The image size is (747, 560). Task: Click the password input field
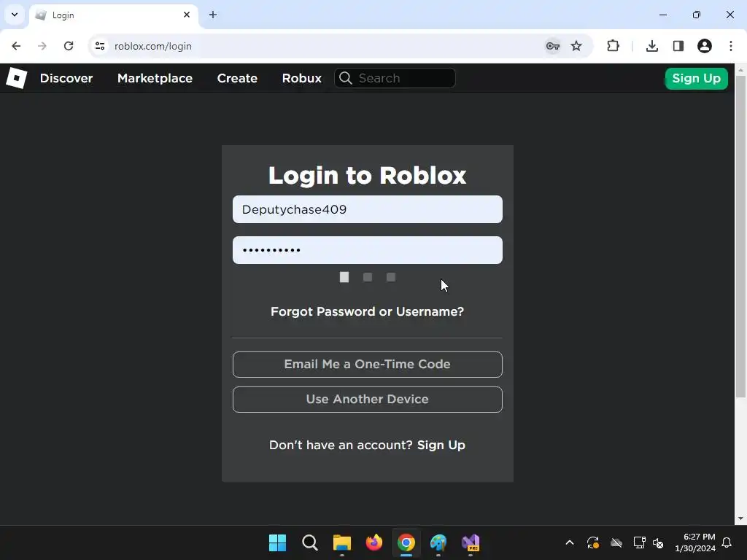(x=368, y=250)
